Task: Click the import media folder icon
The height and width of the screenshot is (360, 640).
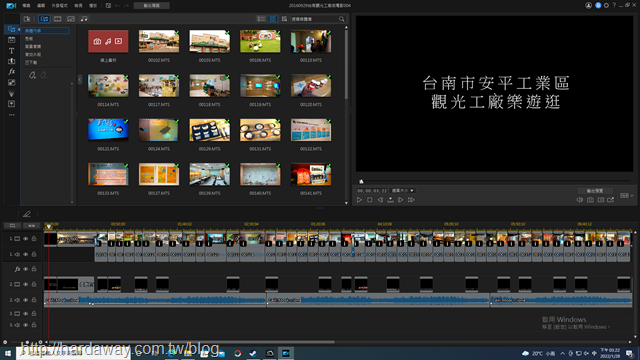Action: coord(27,19)
